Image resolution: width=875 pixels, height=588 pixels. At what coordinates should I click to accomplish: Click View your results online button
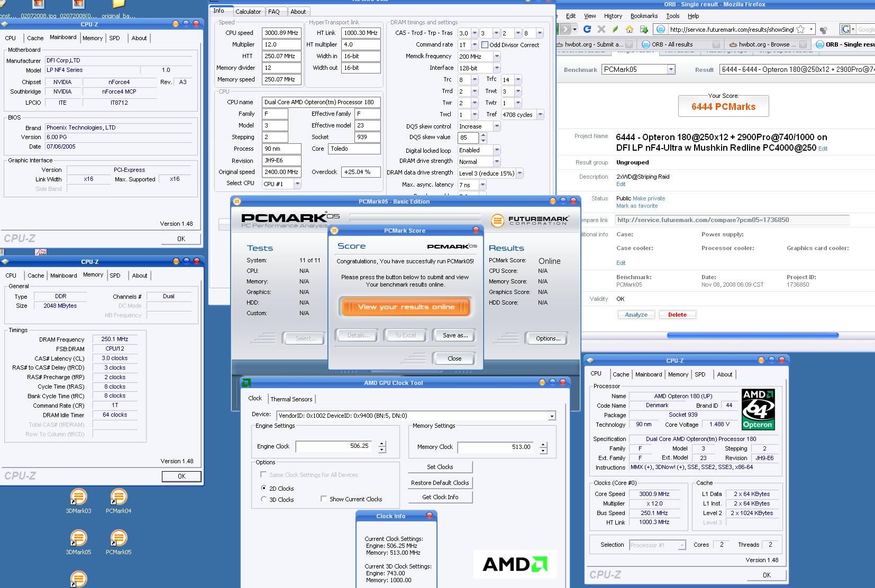(x=406, y=307)
